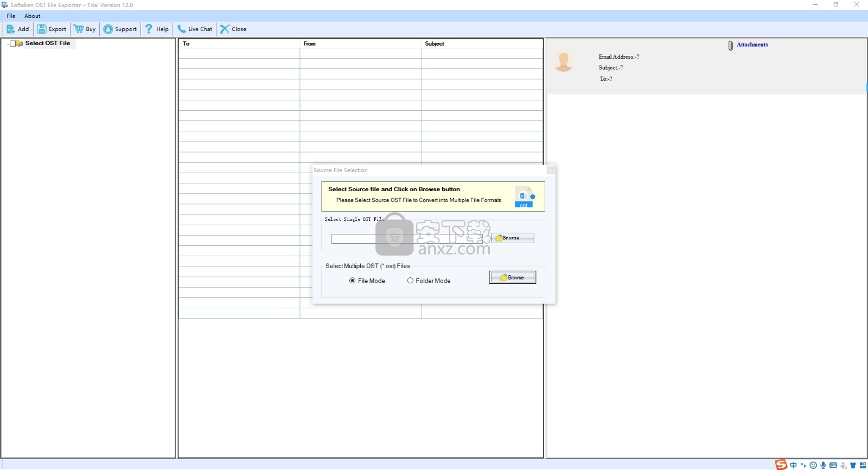Click the 'Subject:-?' preview text
868x470 pixels.
(611, 68)
